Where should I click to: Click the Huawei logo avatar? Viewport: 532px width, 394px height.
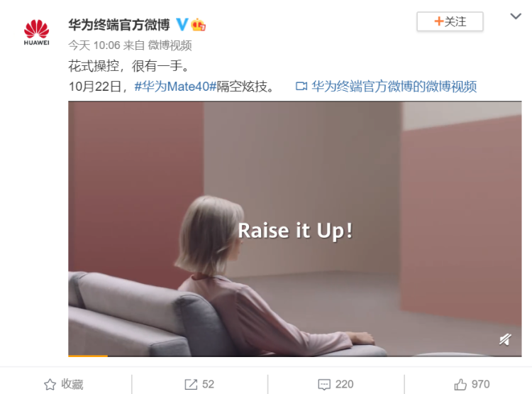coord(37,32)
